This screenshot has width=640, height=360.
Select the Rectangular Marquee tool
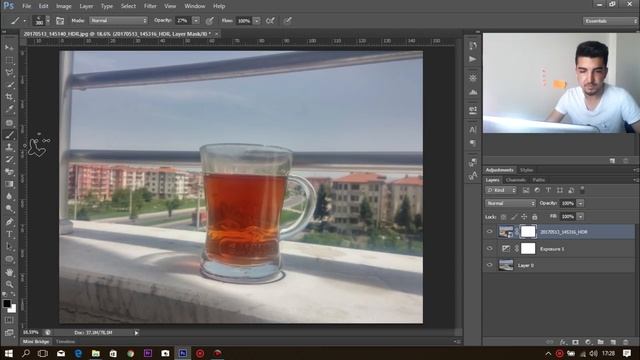9,60
